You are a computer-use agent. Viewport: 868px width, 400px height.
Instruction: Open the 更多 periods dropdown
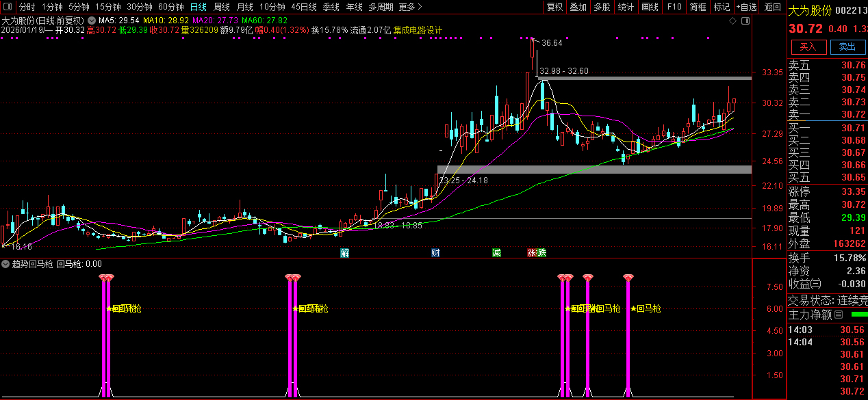(x=410, y=7)
